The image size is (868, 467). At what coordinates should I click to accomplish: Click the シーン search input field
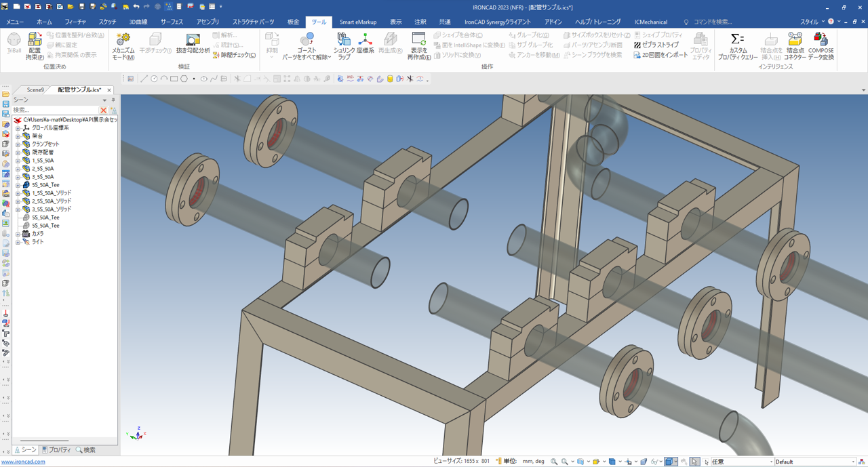(x=54, y=110)
